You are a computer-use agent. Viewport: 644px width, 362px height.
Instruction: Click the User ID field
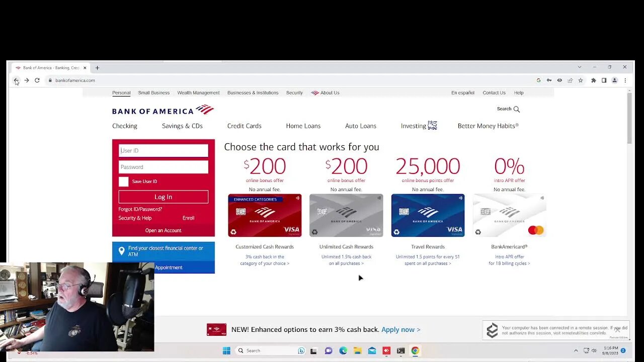[x=164, y=150]
